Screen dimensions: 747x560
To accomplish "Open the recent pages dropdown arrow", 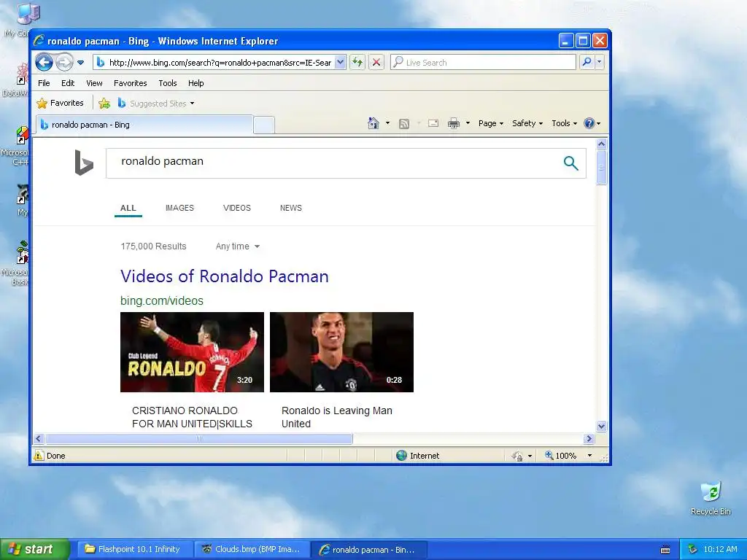I will pos(80,63).
